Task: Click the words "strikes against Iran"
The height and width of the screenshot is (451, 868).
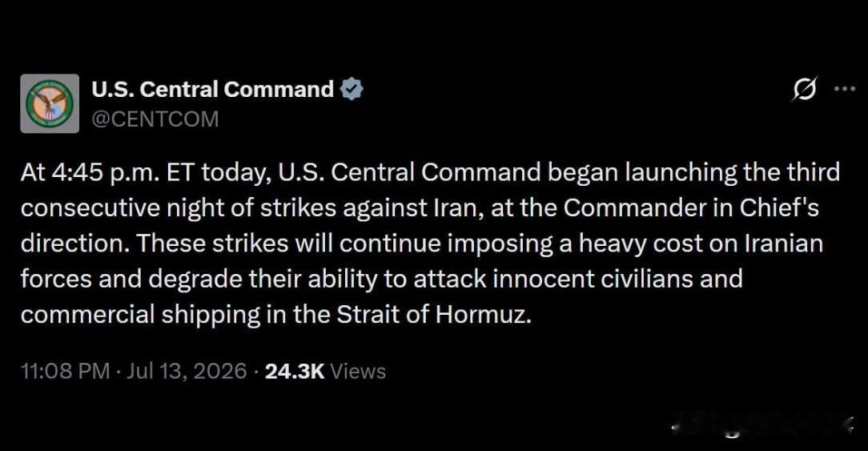Action: [x=367, y=208]
